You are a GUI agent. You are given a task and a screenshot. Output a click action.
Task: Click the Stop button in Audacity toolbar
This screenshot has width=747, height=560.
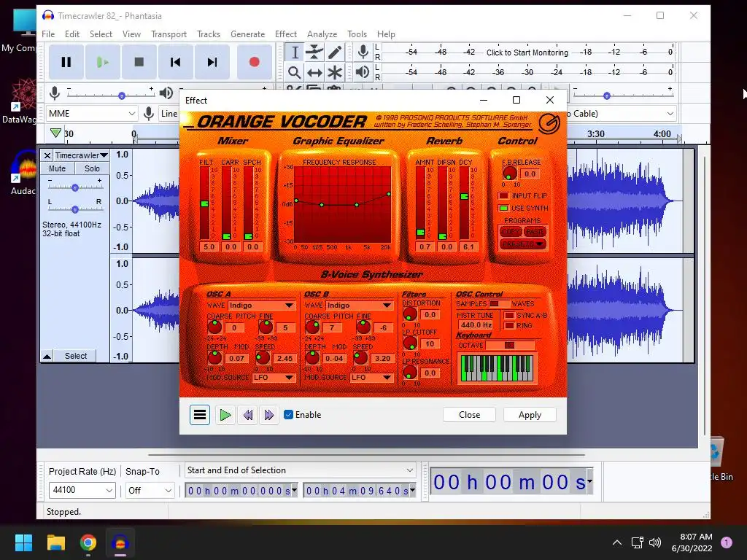coord(139,62)
